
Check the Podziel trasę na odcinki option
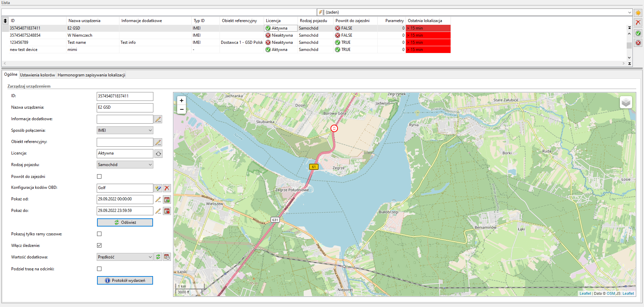[99, 269]
